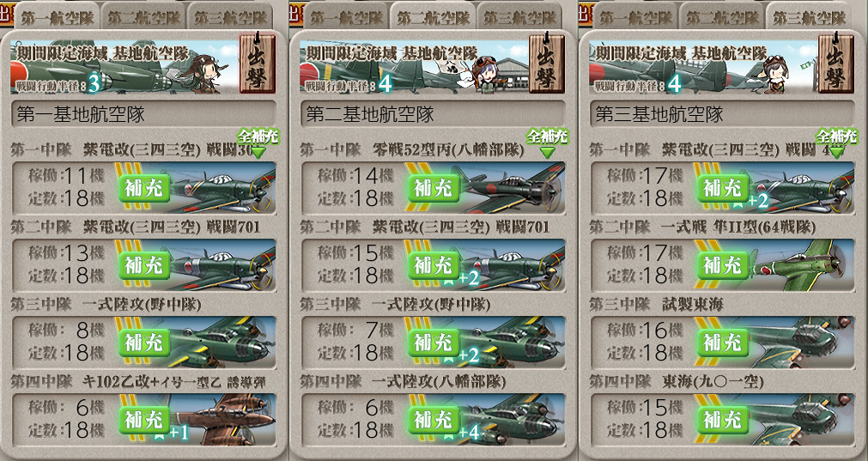Select the 東海(九〇一空) aircraft image
The height and width of the screenshot is (461, 868).
[x=797, y=420]
